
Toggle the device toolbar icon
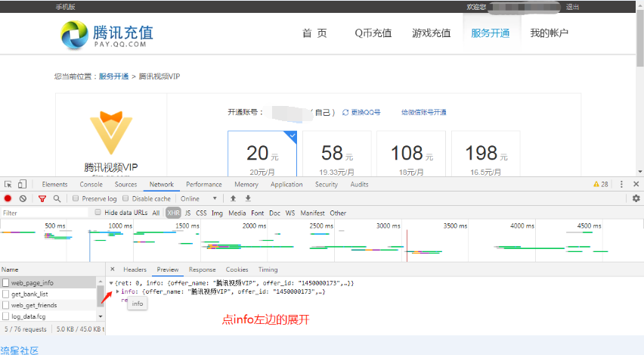(22, 184)
